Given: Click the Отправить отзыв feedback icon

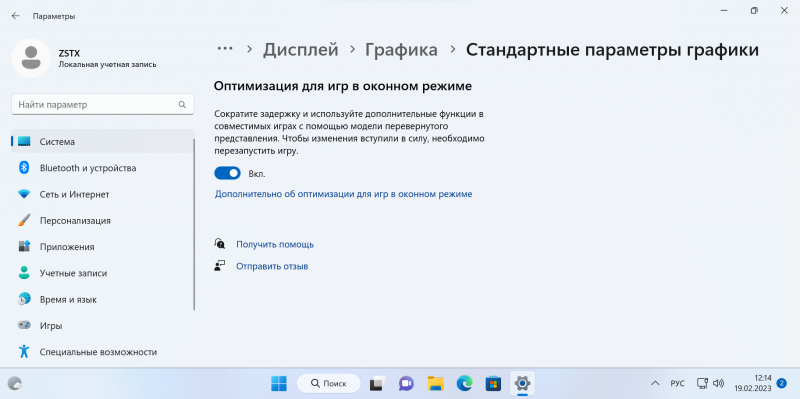Looking at the screenshot, I should [219, 266].
